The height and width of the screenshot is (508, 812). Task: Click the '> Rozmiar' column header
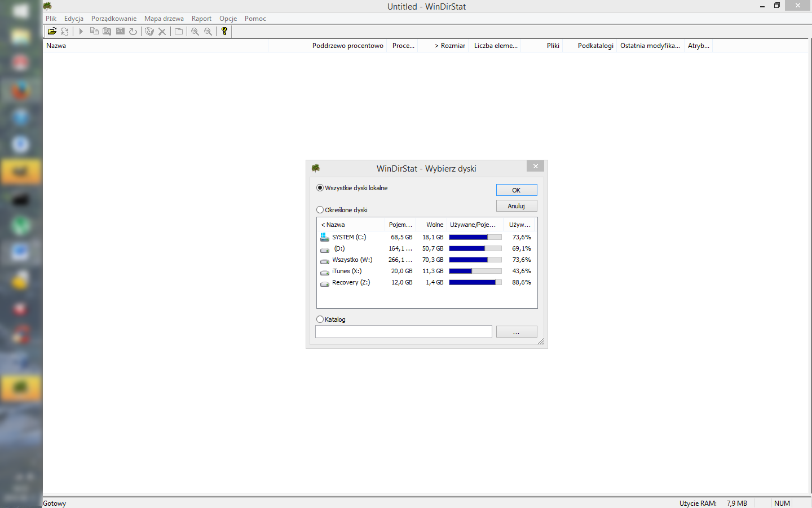pos(444,46)
